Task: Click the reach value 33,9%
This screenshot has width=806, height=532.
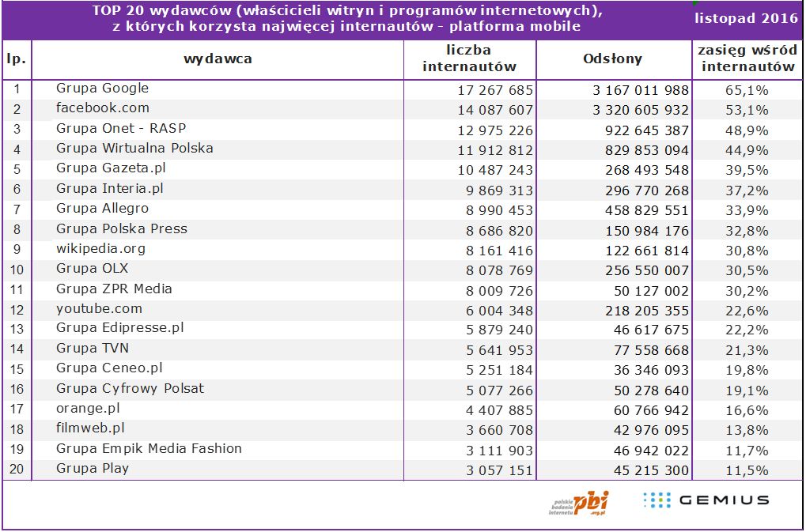Action: 747,210
